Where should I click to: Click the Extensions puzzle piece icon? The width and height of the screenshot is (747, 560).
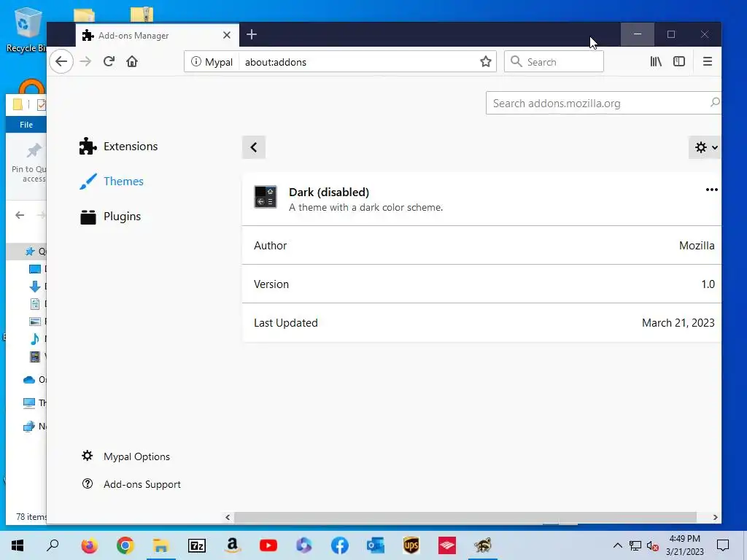(88, 146)
